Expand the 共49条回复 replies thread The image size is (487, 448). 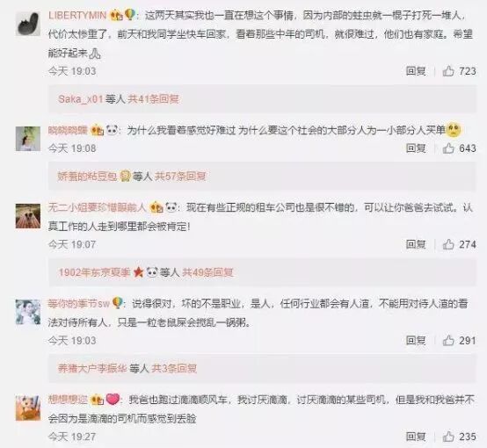pyautogui.click(x=207, y=272)
